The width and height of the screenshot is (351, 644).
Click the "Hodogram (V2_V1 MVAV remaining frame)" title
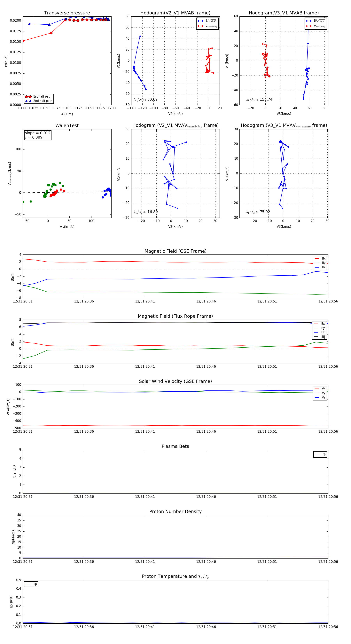pyautogui.click(x=175, y=125)
